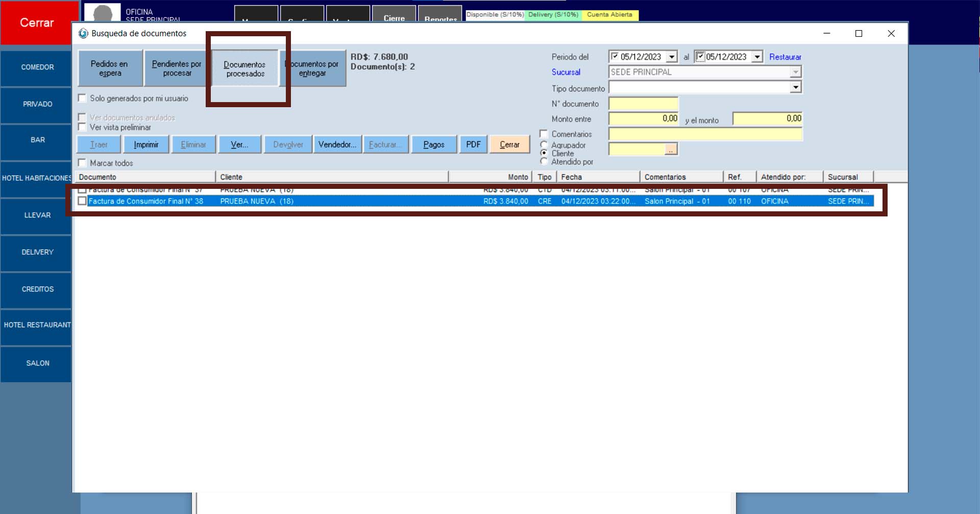This screenshot has width=980, height=514.
Task: Open the end date picker dropdown arrow
Action: click(x=757, y=57)
